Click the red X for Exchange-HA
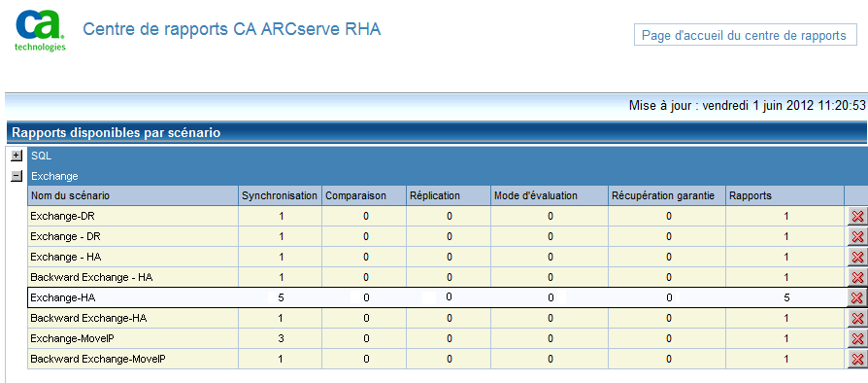This screenshot has width=868, height=383. coord(857,297)
